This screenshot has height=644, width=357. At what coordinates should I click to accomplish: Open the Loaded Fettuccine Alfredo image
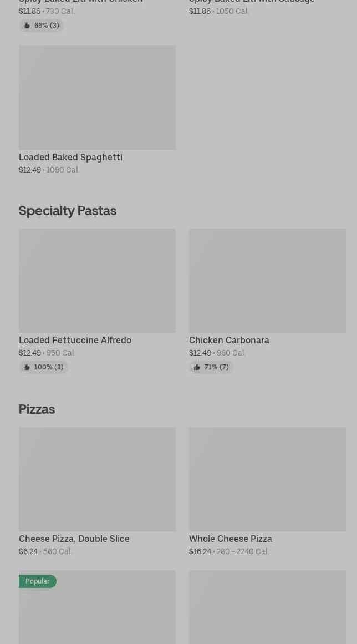[97, 281]
